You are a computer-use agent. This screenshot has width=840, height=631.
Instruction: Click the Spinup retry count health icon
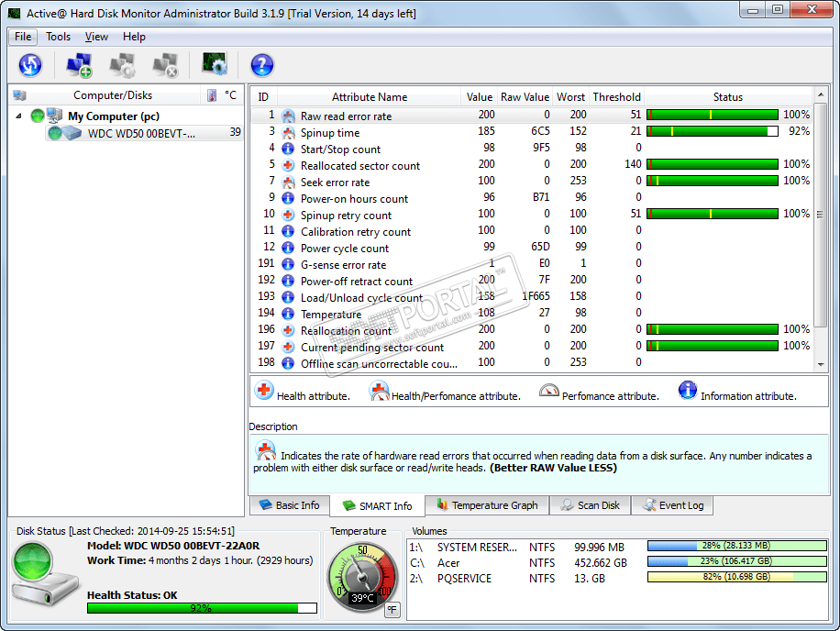(288, 215)
